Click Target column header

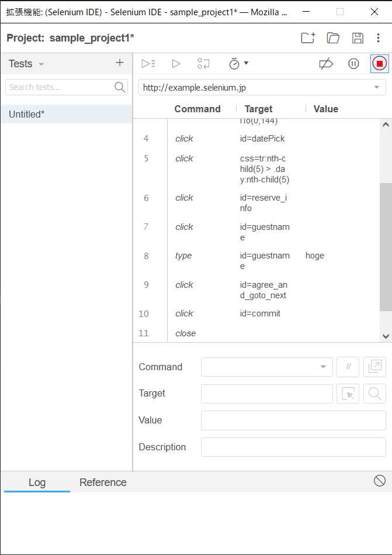pos(259,109)
